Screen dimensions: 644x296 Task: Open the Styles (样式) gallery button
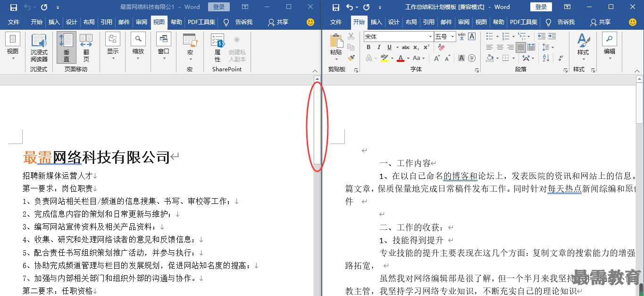coord(583,48)
